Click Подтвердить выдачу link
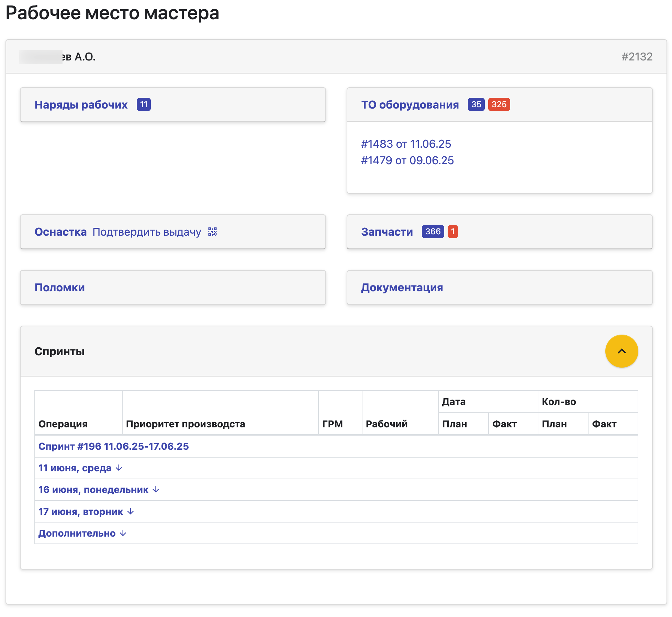 pos(147,232)
